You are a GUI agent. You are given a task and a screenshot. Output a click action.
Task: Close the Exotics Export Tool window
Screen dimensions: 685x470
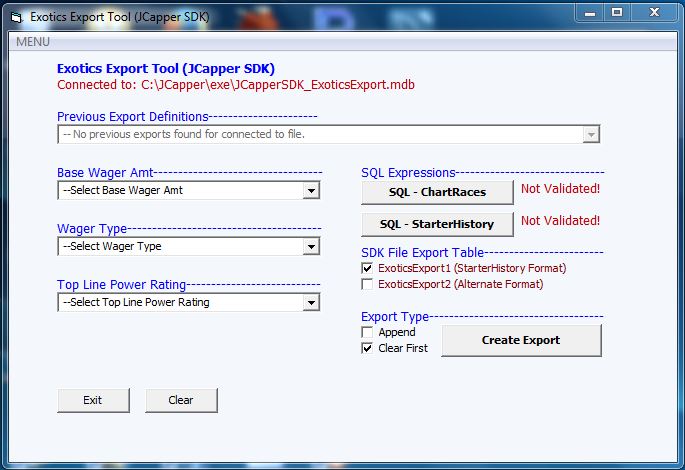(x=654, y=13)
